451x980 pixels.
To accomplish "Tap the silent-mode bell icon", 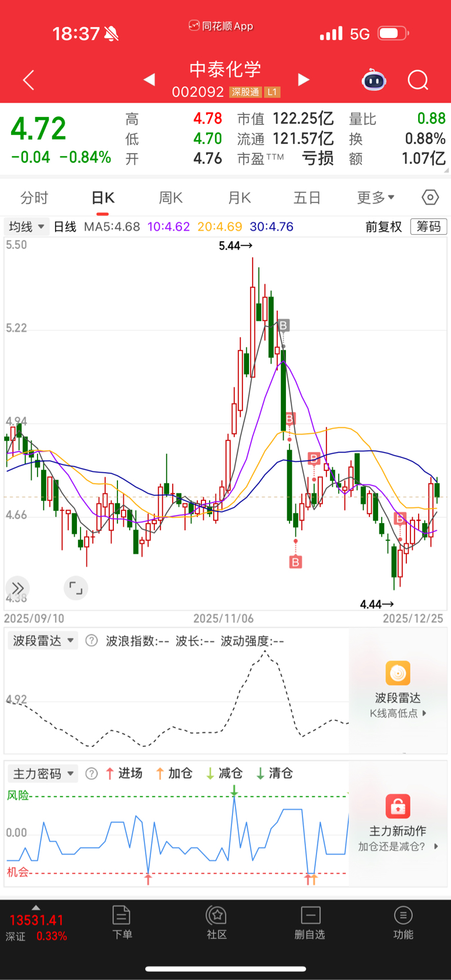I will 111,33.
